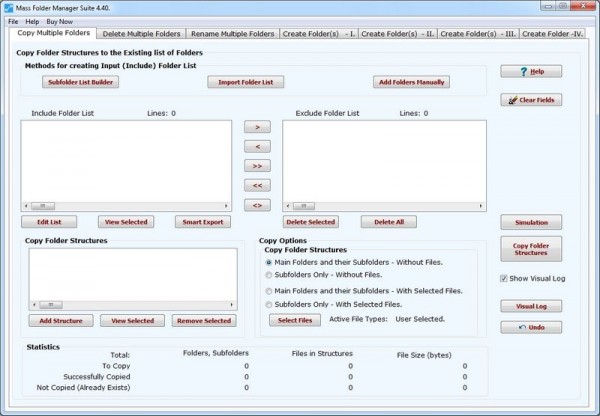Open the File menu
The width and height of the screenshot is (600, 416).
tap(13, 22)
